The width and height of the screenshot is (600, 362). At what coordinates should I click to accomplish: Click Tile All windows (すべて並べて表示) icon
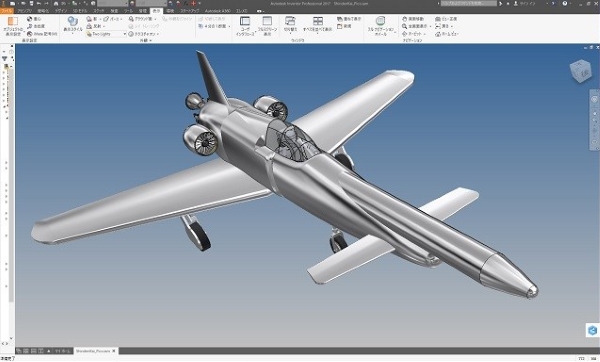(318, 21)
